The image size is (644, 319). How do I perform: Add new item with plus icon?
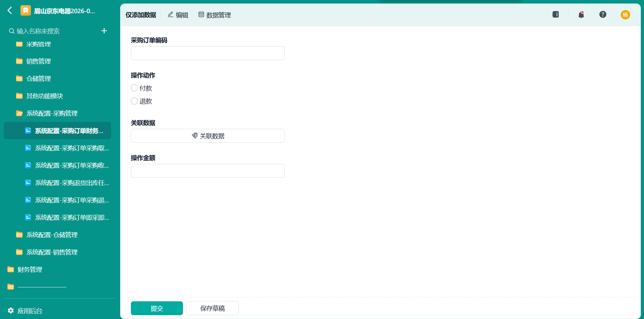(104, 31)
